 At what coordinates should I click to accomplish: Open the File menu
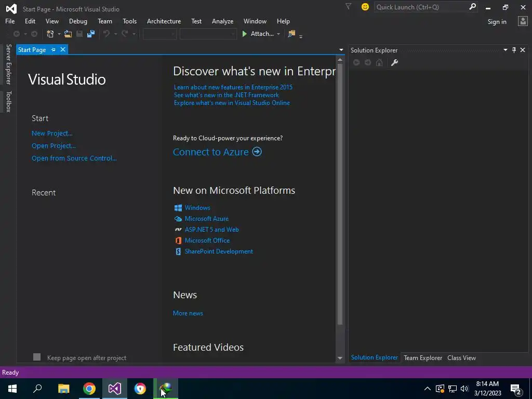tap(10, 21)
